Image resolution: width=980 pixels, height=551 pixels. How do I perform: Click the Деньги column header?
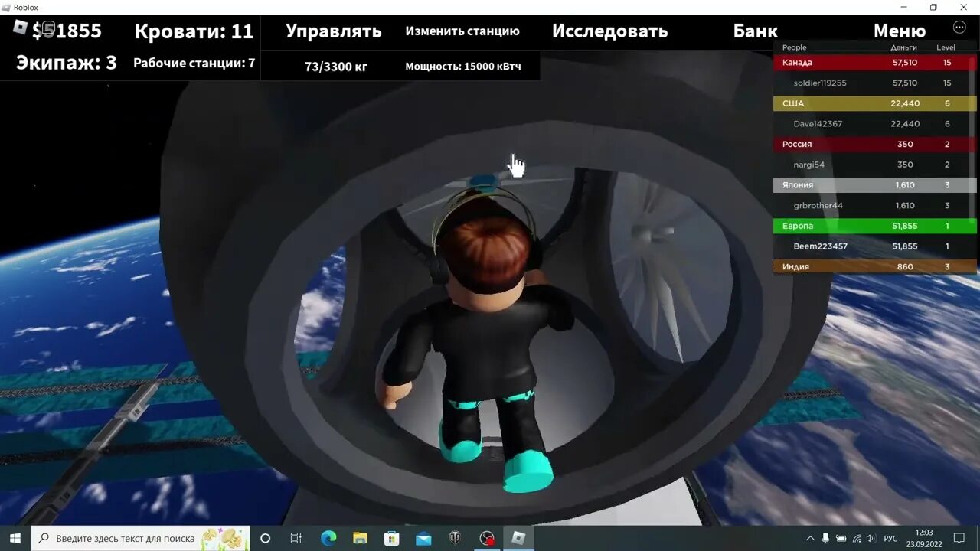(904, 47)
